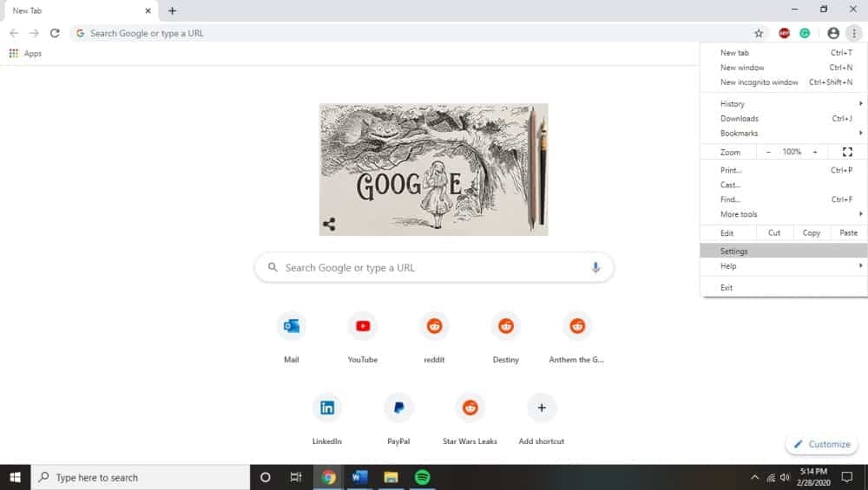Choose New incognito window
The image size is (868, 490).
coord(784,82)
